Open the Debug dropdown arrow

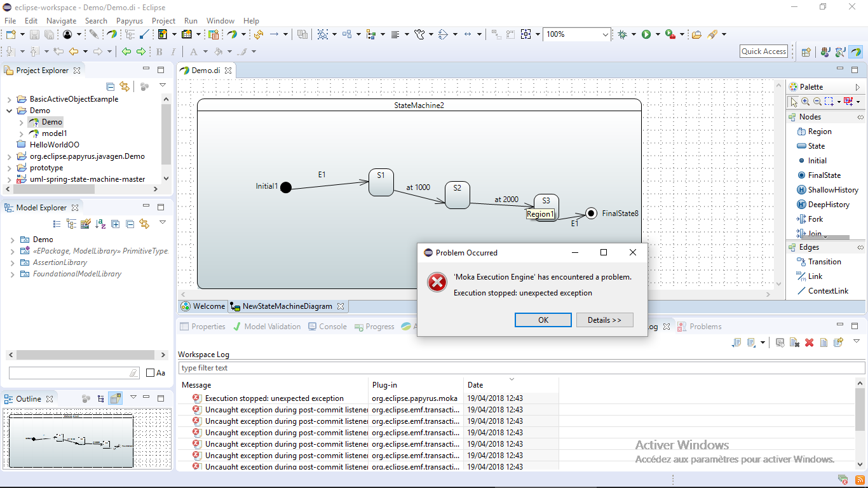pyautogui.click(x=634, y=34)
